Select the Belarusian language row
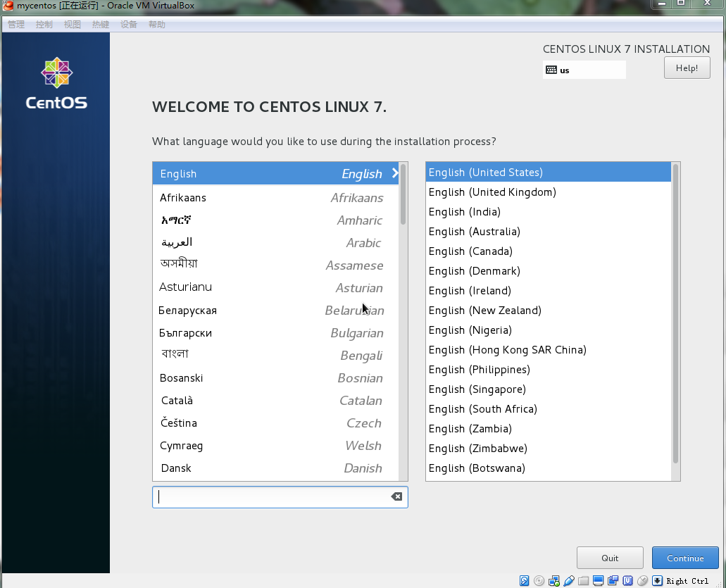The height and width of the screenshot is (588, 726). point(275,311)
